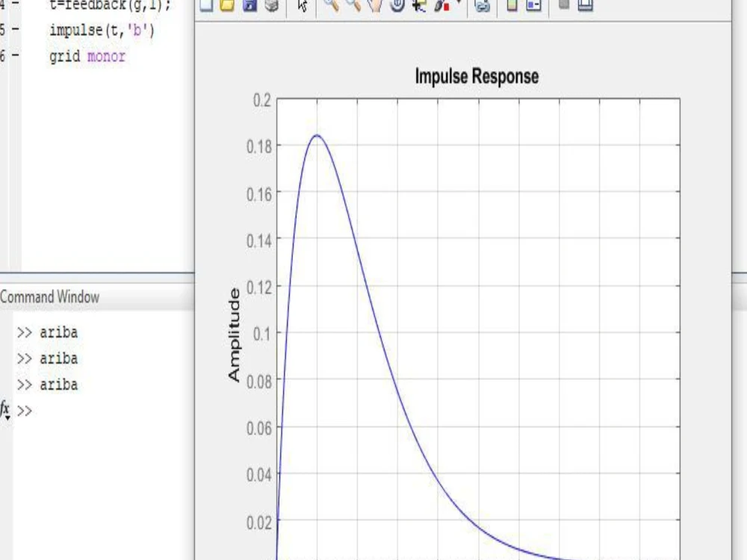Click the New Figure toolbar icon
Screen dimensions: 747x560
206,4
